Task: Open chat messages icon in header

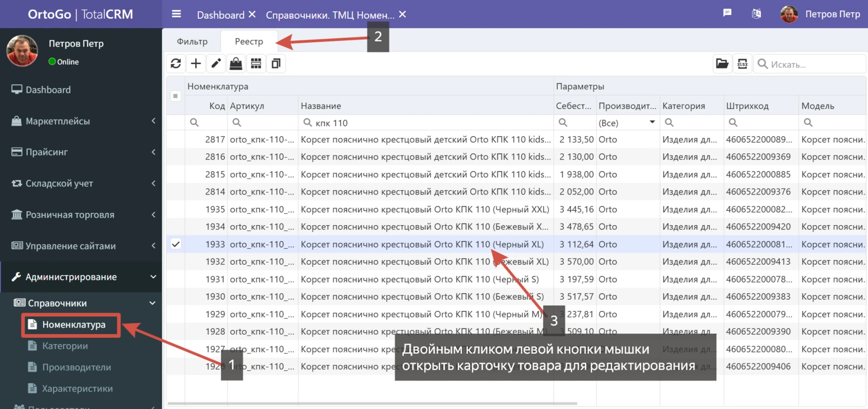Action: [x=727, y=13]
